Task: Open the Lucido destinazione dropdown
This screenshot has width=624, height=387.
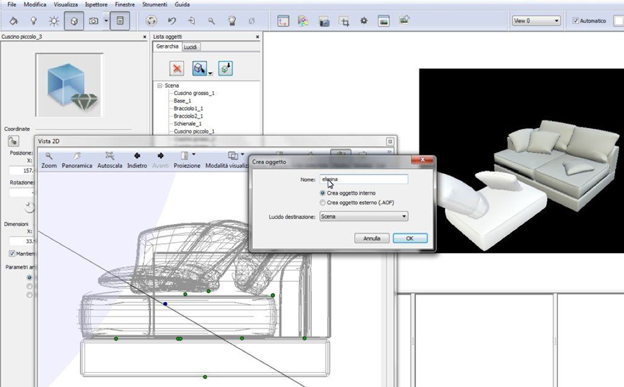Action: pos(364,216)
